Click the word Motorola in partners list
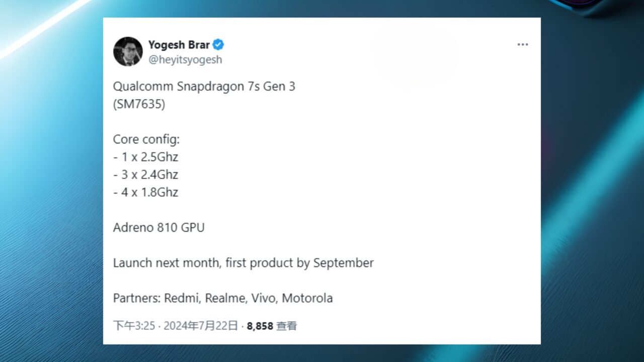This screenshot has width=644, height=362. click(307, 298)
